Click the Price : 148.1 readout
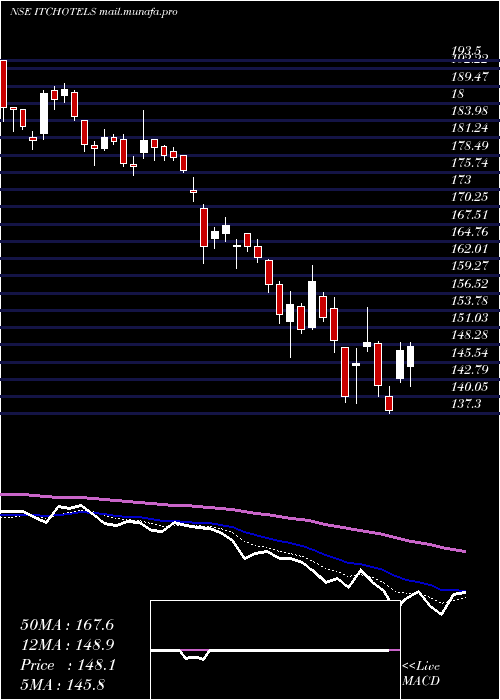The width and height of the screenshot is (500, 700). click(68, 665)
